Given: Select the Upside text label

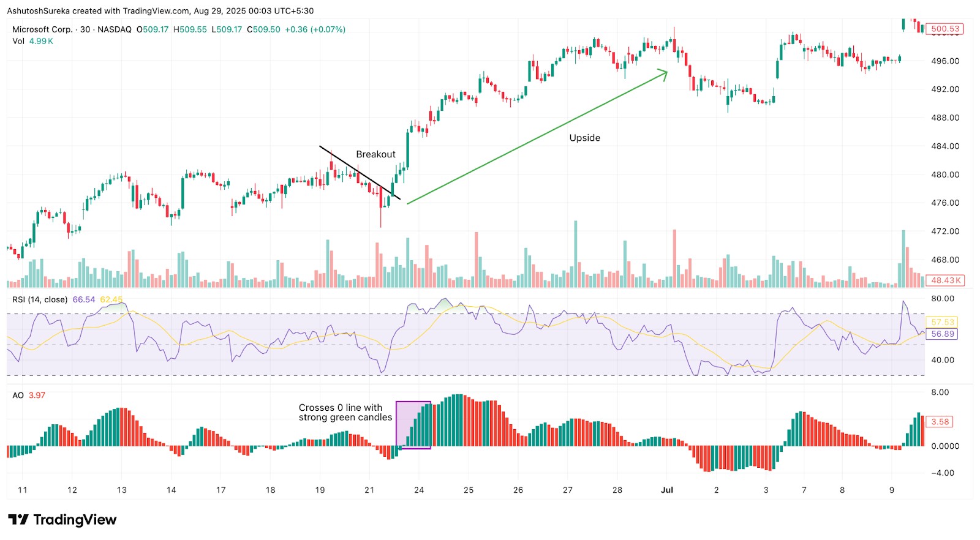Looking at the screenshot, I should click(x=585, y=138).
